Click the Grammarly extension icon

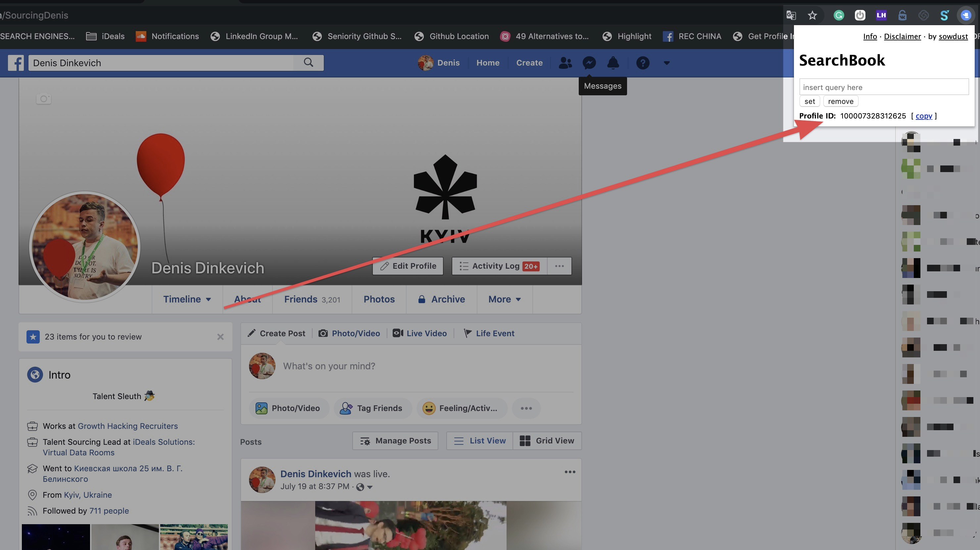(x=839, y=15)
